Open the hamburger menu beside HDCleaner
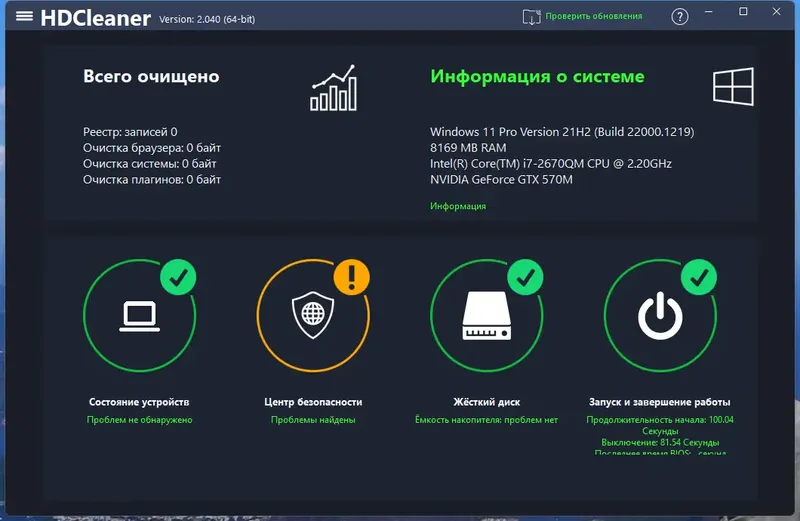This screenshot has width=800, height=521. 24,16
